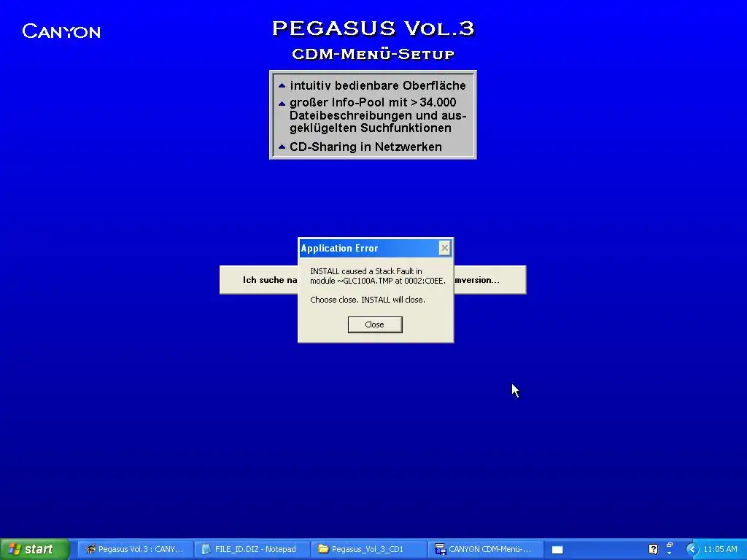
Task: Activate the CANYON CDM-Menü taskbar button
Action: pyautogui.click(x=485, y=549)
